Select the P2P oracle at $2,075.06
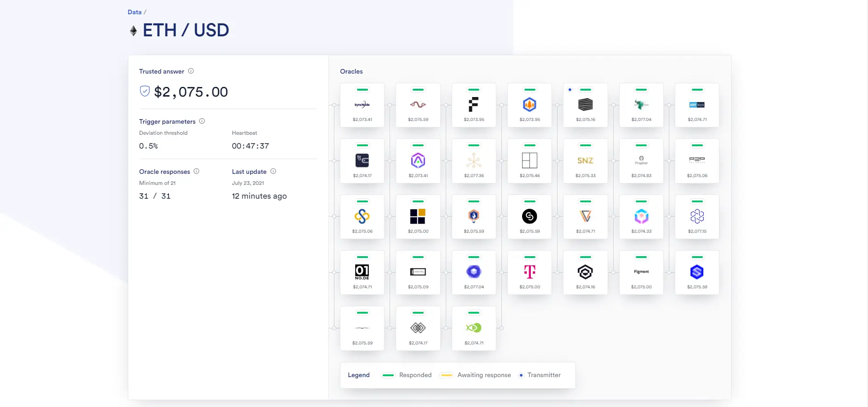This screenshot has width=868, height=407. (697, 161)
